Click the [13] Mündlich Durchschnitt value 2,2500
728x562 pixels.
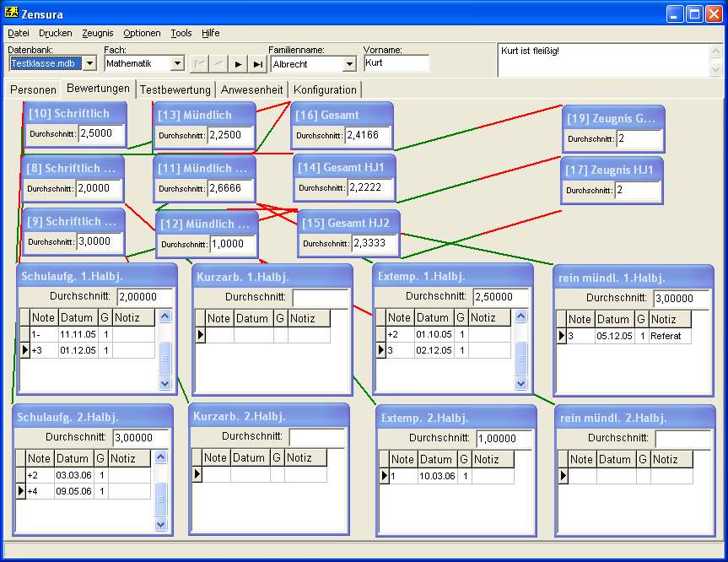coord(230,135)
